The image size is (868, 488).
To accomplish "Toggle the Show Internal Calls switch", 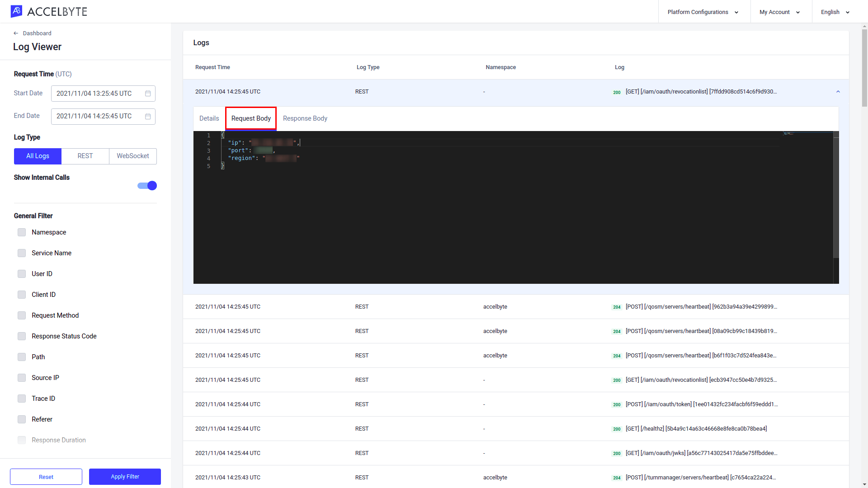I will (x=147, y=185).
